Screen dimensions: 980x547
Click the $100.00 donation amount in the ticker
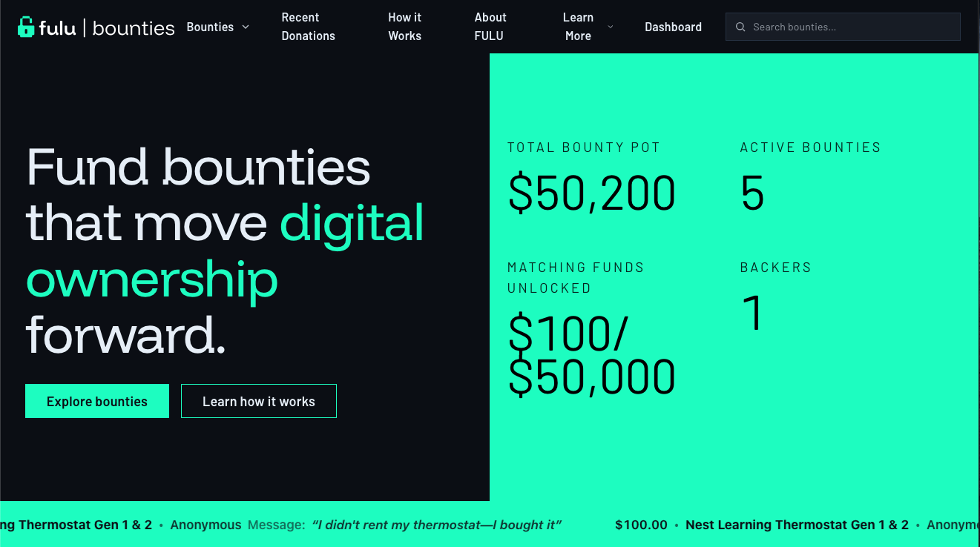[641, 525]
